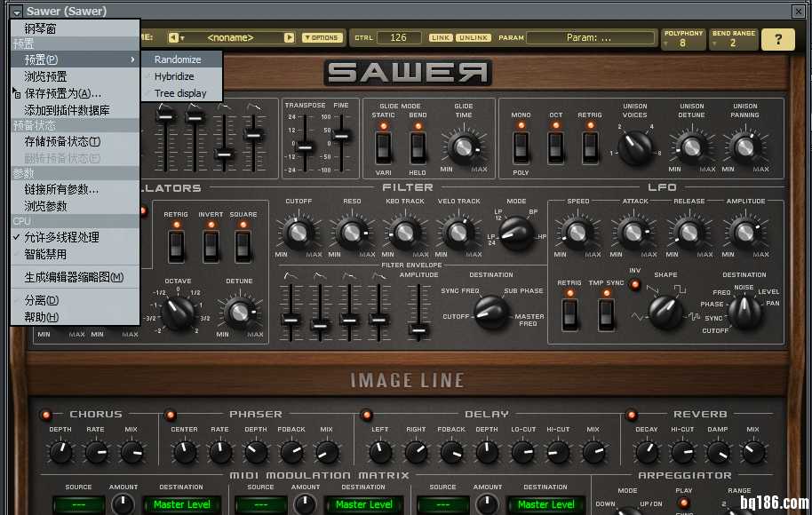This screenshot has width=812, height=515.
Task: Turn the filter CUTOFF knob
Action: 298,233
